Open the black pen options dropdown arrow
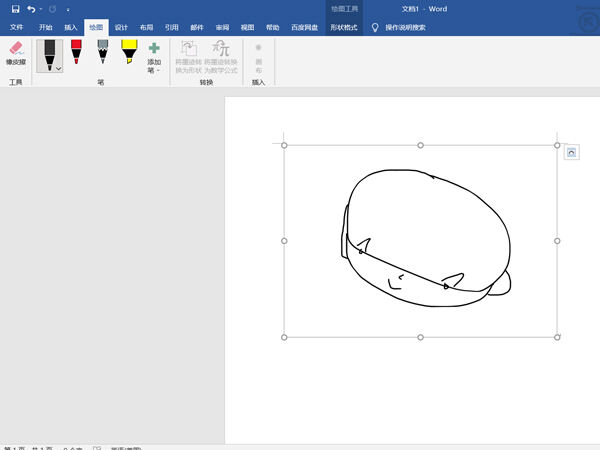Image resolution: width=600 pixels, height=450 pixels. coord(58,68)
